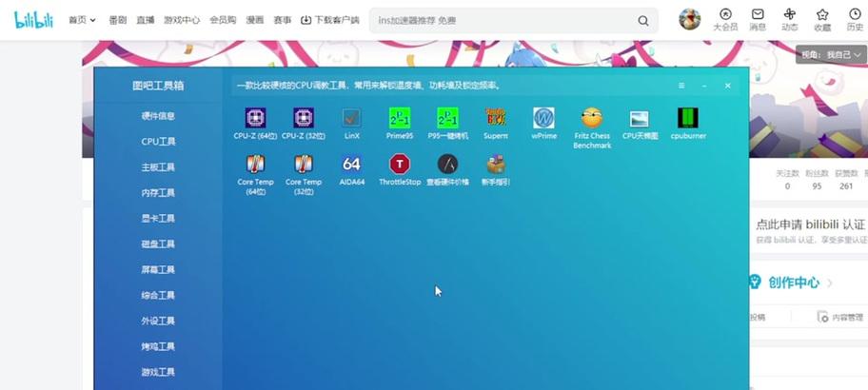Switch to 游戏工具 category
This screenshot has width=868, height=390.
158,372
